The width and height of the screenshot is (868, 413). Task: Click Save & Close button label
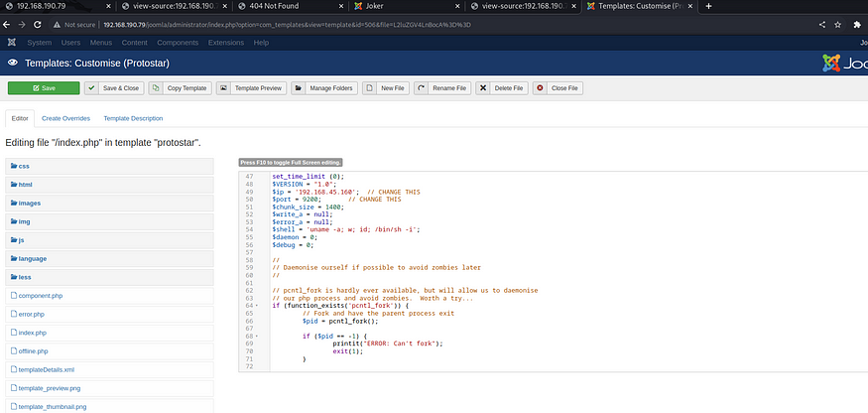click(x=121, y=88)
